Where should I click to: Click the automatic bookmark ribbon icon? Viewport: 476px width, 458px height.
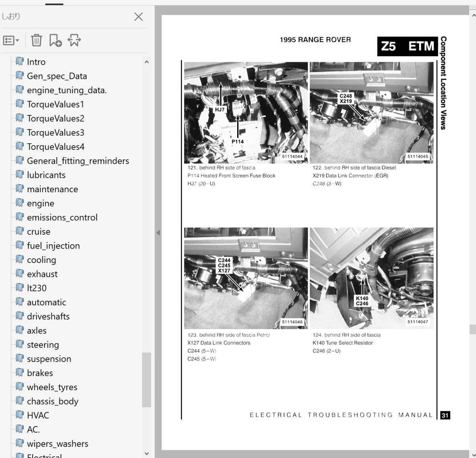click(19, 302)
